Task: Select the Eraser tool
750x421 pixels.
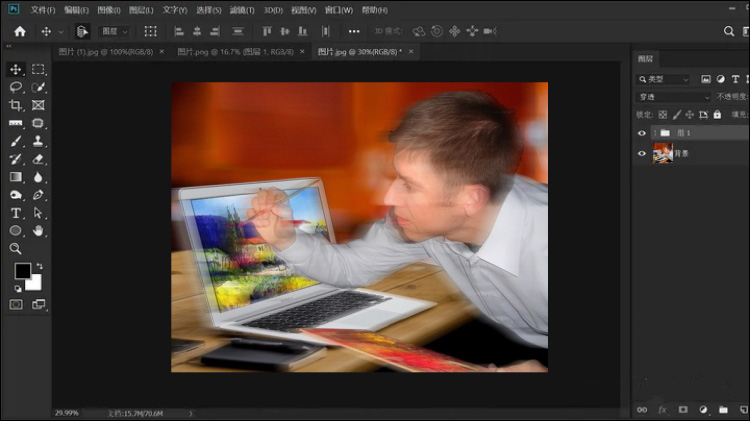Action: 38,159
